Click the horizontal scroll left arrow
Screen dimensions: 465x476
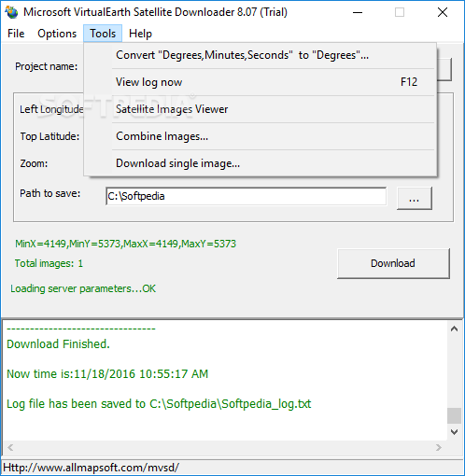[x=10, y=447]
